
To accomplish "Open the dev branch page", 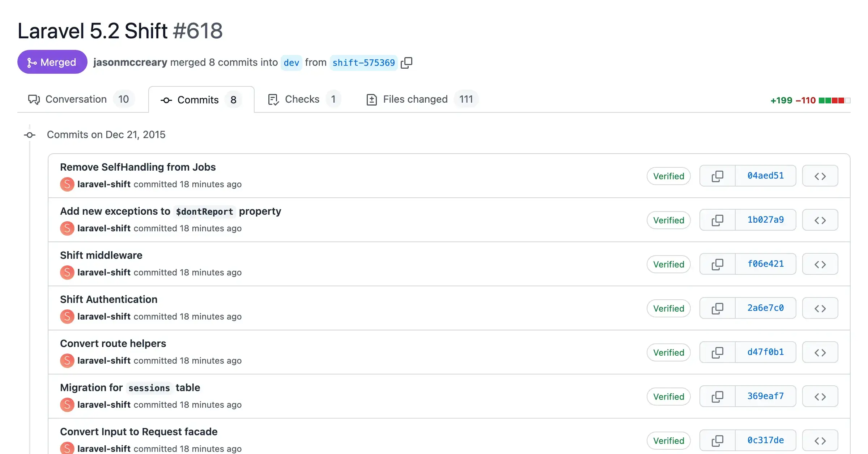I will tap(292, 63).
